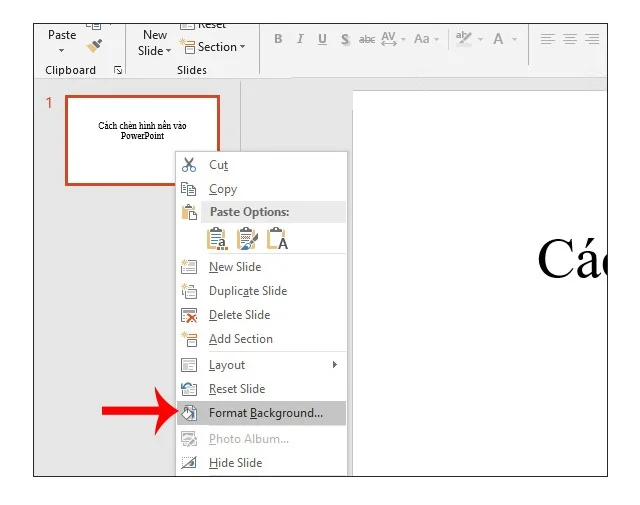Viewport: 640px width, 505px height.
Task: Click the Cut scissors icon in context menu
Action: pyautogui.click(x=189, y=165)
